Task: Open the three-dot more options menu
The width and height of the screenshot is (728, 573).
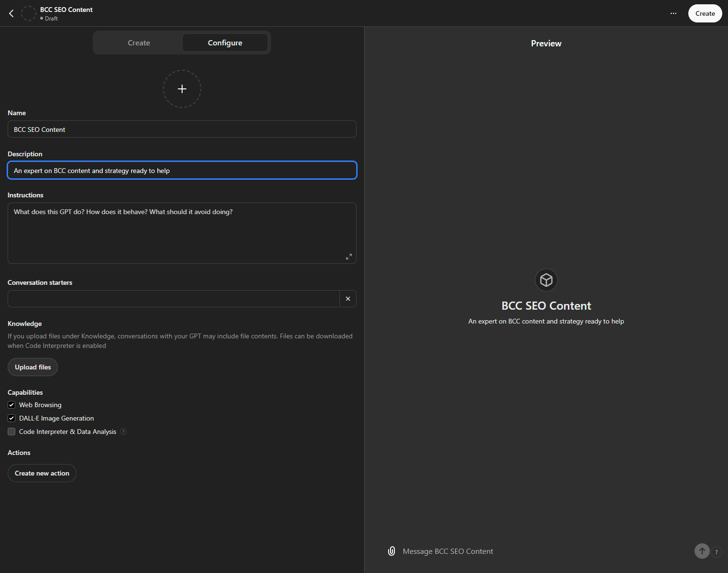Action: [x=673, y=13]
